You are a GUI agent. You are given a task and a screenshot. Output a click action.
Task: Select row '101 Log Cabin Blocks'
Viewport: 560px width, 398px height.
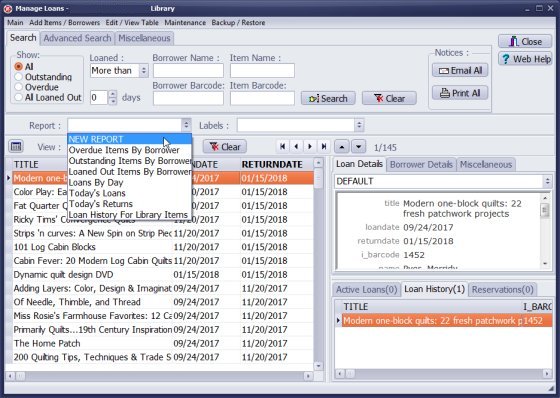[162, 247]
